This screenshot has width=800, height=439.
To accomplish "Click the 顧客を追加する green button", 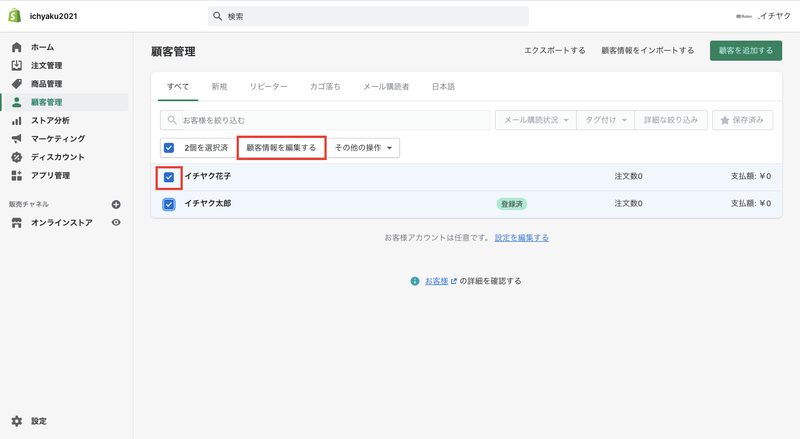I will point(746,51).
